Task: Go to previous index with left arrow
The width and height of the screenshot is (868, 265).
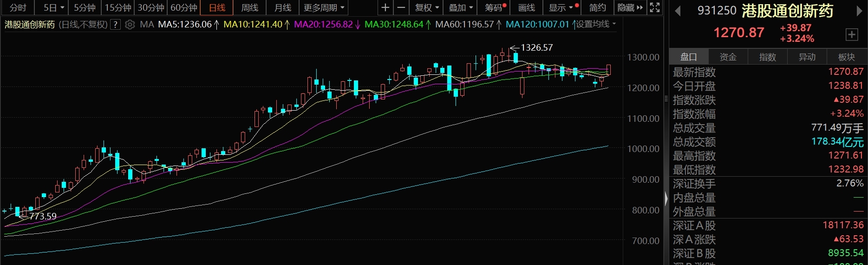Action: 678,11
